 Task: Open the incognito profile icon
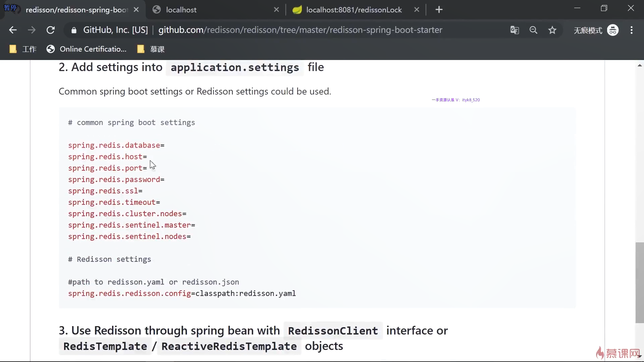tap(613, 30)
